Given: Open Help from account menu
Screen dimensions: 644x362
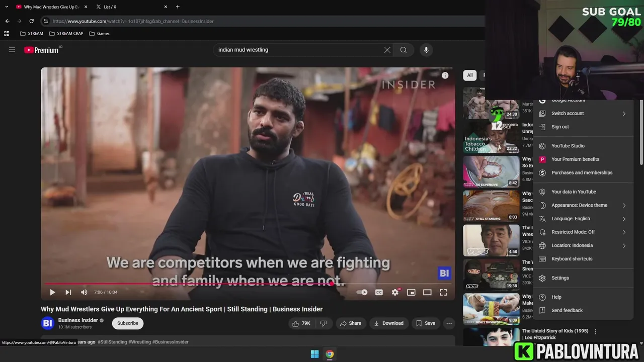Looking at the screenshot, I should (583, 297).
